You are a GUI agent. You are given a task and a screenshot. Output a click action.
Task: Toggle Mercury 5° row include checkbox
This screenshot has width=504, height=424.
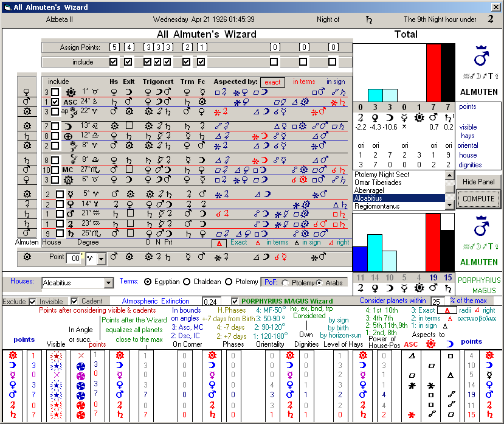tap(60, 194)
